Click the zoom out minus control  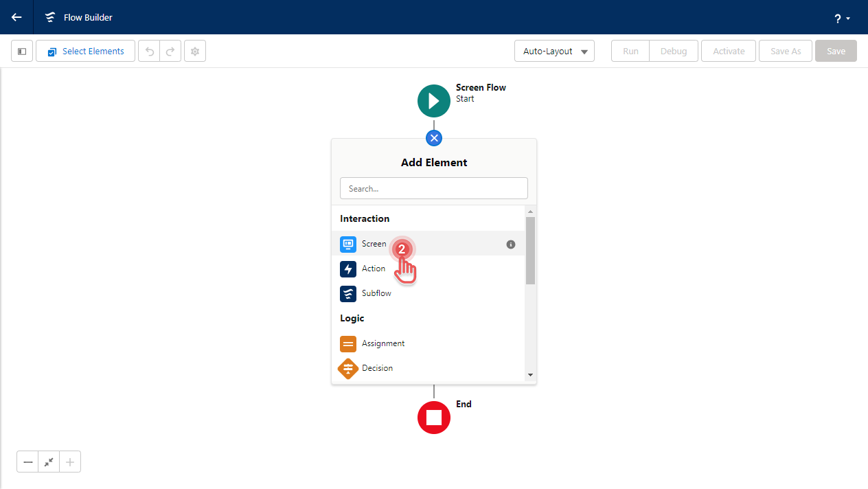[27, 462]
